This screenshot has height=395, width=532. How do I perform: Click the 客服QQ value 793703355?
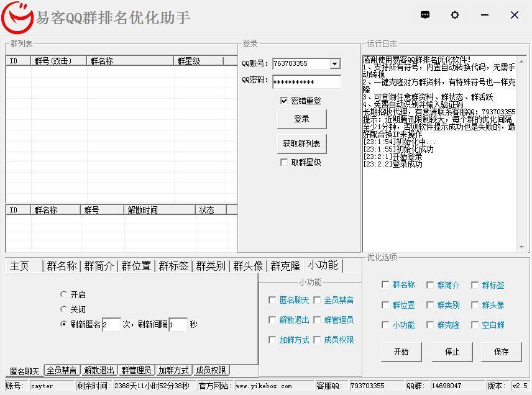377,386
